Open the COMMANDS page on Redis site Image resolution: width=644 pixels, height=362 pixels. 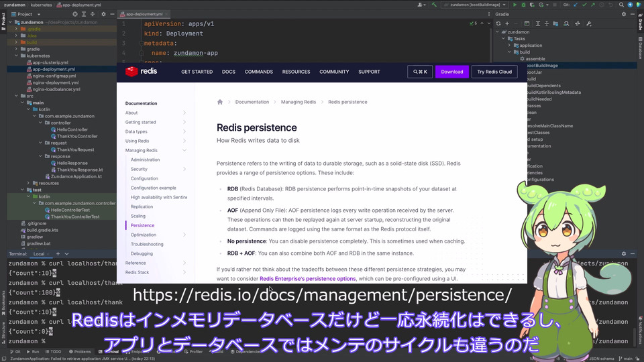pyautogui.click(x=259, y=72)
